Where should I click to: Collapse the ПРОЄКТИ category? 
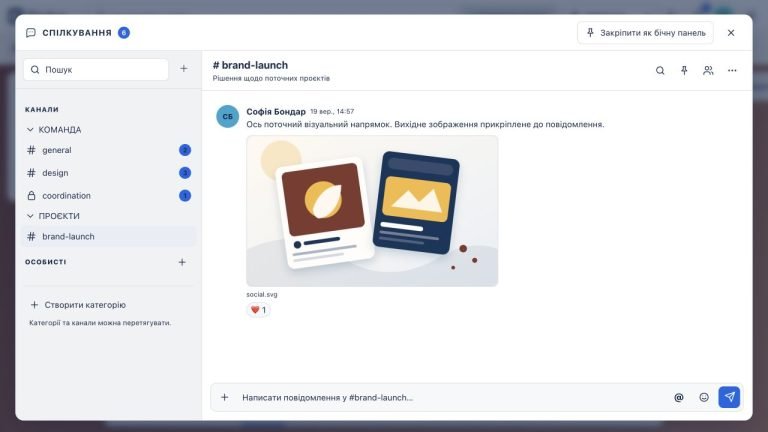click(52, 216)
